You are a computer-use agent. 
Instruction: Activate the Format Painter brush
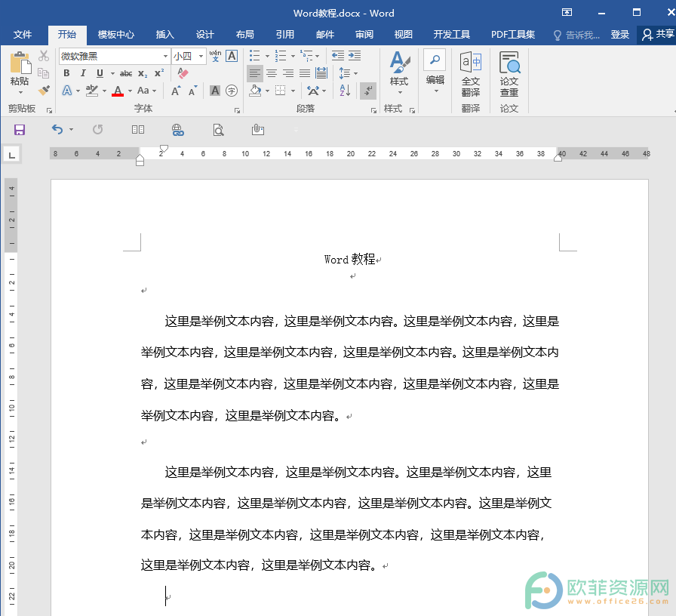point(44,90)
